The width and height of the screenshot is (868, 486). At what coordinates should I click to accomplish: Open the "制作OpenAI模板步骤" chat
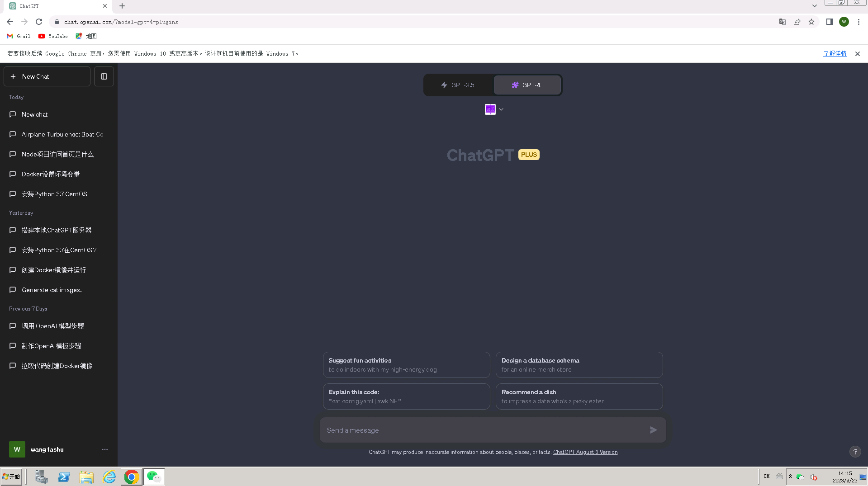point(59,346)
